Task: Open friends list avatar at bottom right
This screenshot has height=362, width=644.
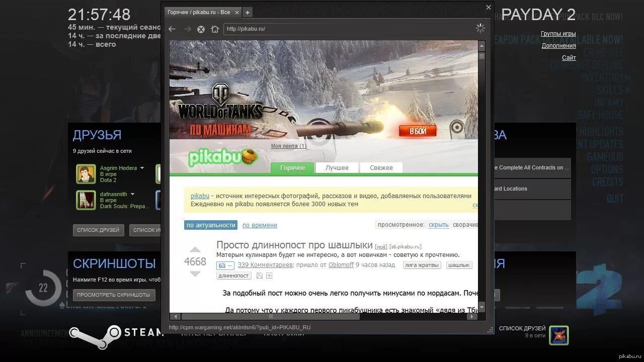Action: coord(559,335)
